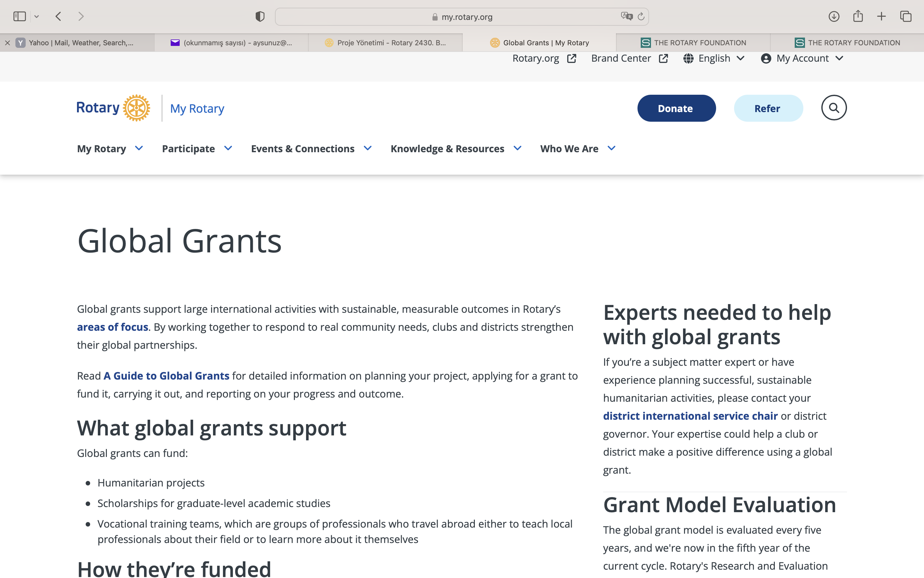Open a new tab with plus
Image resolution: width=924 pixels, height=578 pixels.
882,16
